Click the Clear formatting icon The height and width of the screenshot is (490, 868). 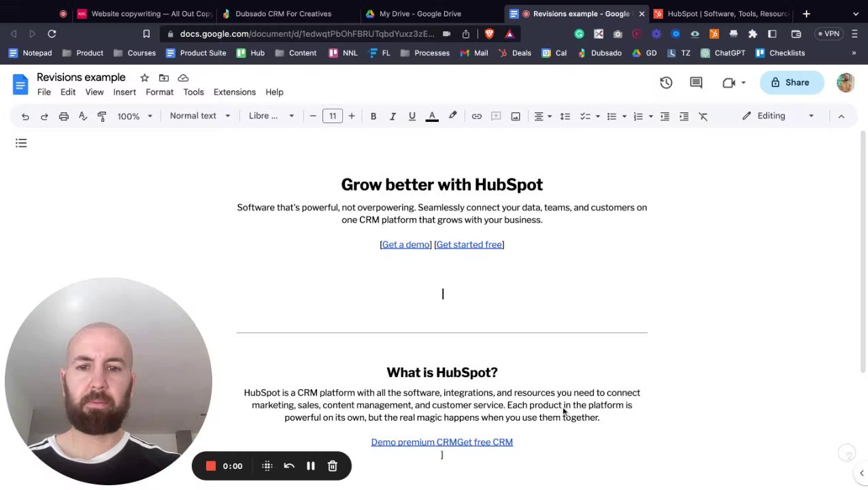(x=703, y=116)
